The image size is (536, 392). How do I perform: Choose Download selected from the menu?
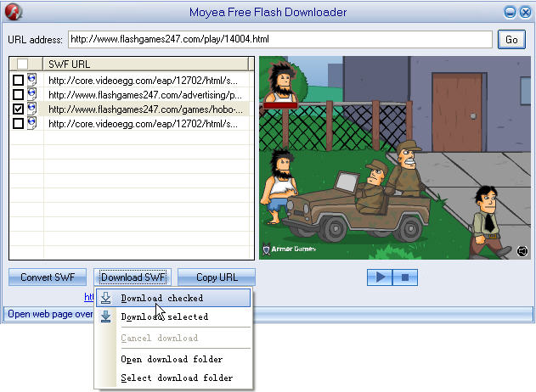(173, 316)
